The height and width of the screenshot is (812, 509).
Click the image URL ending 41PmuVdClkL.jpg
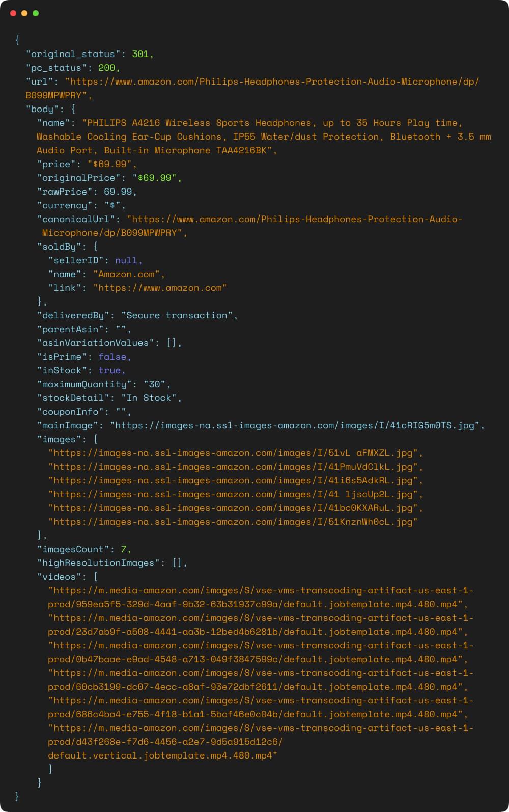click(233, 467)
